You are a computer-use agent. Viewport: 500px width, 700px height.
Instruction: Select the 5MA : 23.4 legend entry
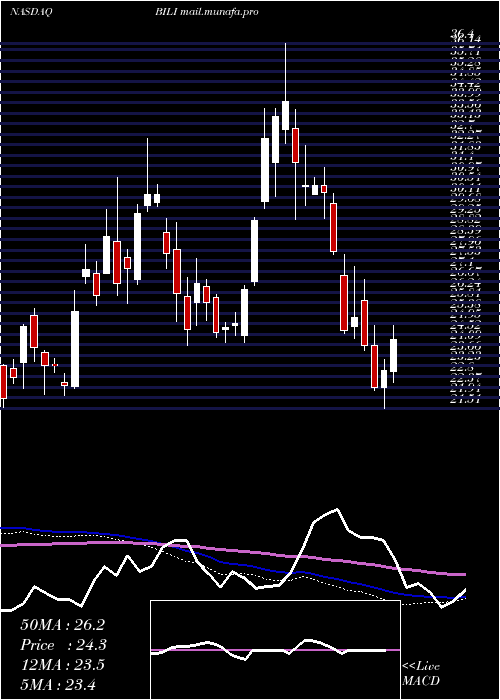pyautogui.click(x=58, y=684)
